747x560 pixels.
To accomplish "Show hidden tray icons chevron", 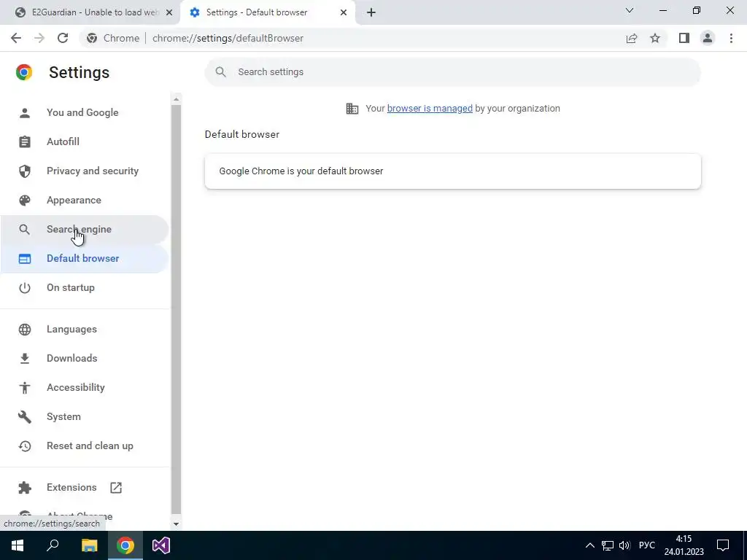I will [589, 545].
